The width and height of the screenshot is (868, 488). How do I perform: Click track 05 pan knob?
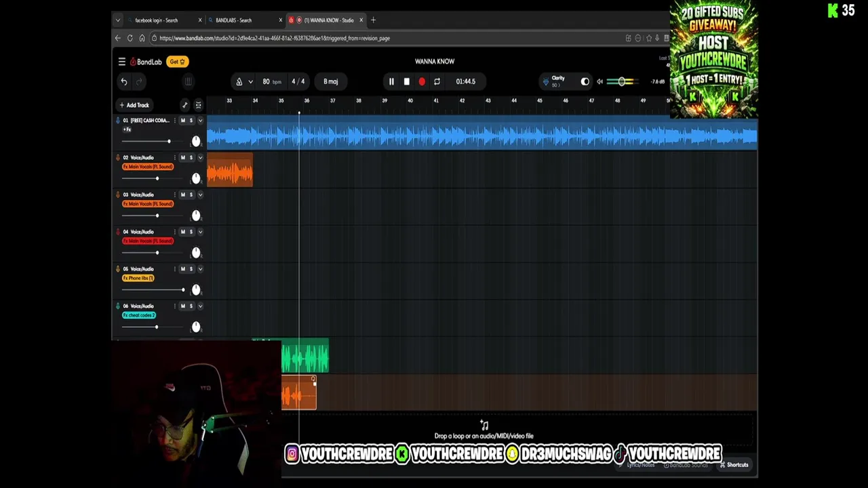[196, 290]
